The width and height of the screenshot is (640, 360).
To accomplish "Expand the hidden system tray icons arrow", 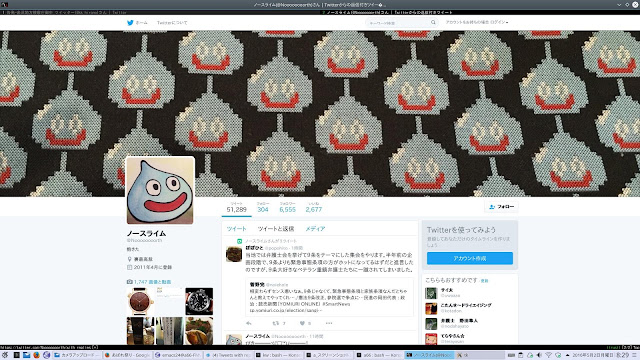I will 567,355.
